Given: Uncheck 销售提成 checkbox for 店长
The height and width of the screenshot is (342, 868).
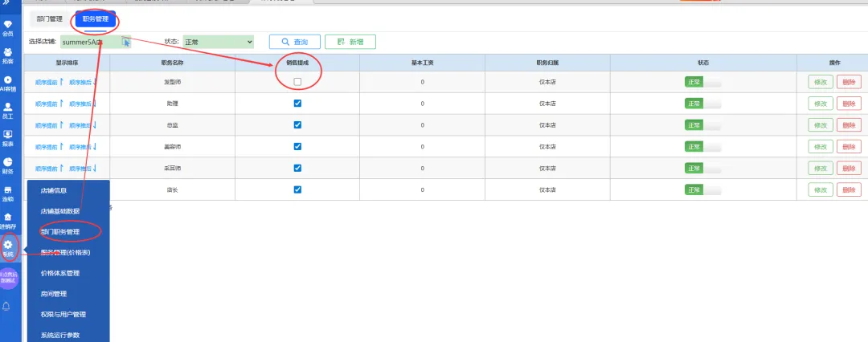Looking at the screenshot, I should (297, 189).
